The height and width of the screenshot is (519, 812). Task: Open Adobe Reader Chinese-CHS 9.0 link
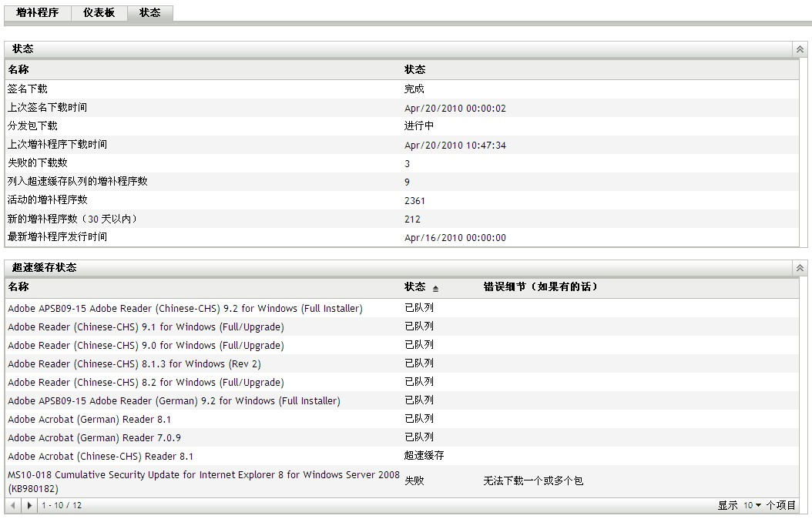click(146, 346)
